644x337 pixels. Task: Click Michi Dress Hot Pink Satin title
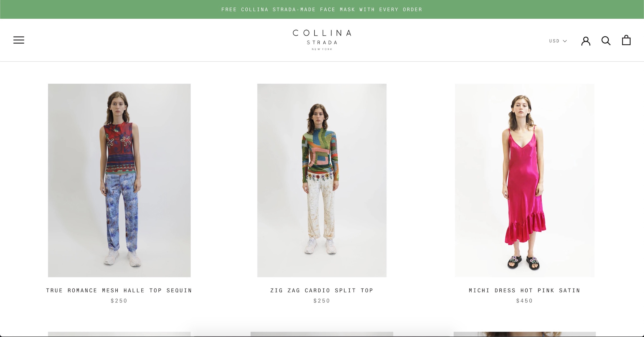(x=525, y=290)
